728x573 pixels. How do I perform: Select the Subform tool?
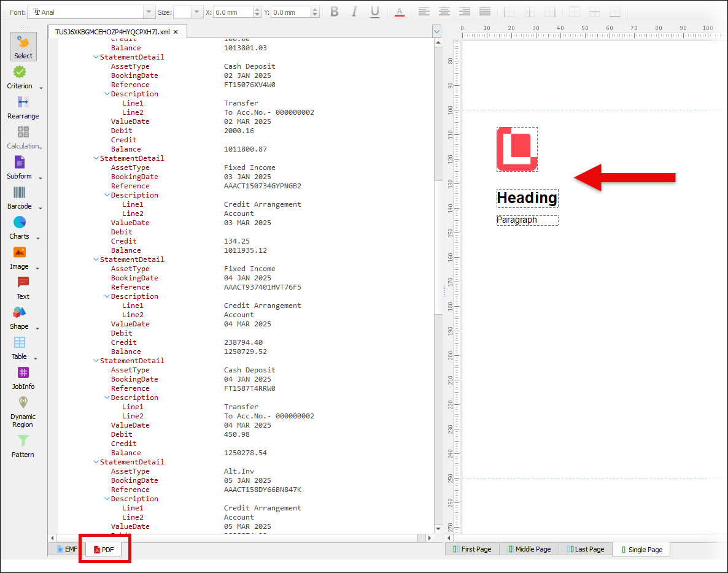[20, 168]
